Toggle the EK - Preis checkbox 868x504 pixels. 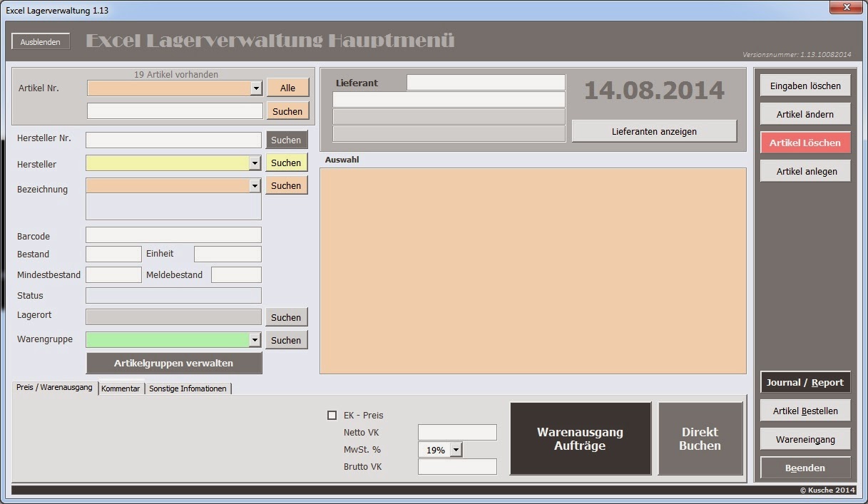click(x=332, y=415)
